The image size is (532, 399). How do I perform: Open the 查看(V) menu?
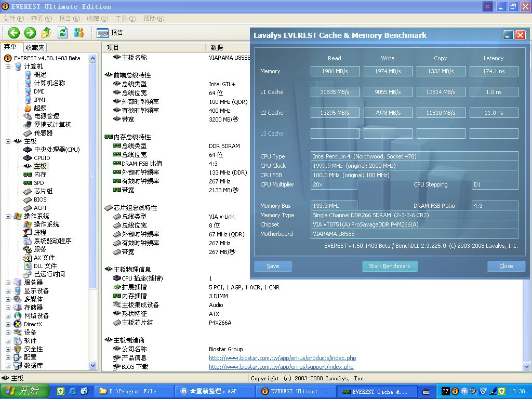(x=42, y=18)
